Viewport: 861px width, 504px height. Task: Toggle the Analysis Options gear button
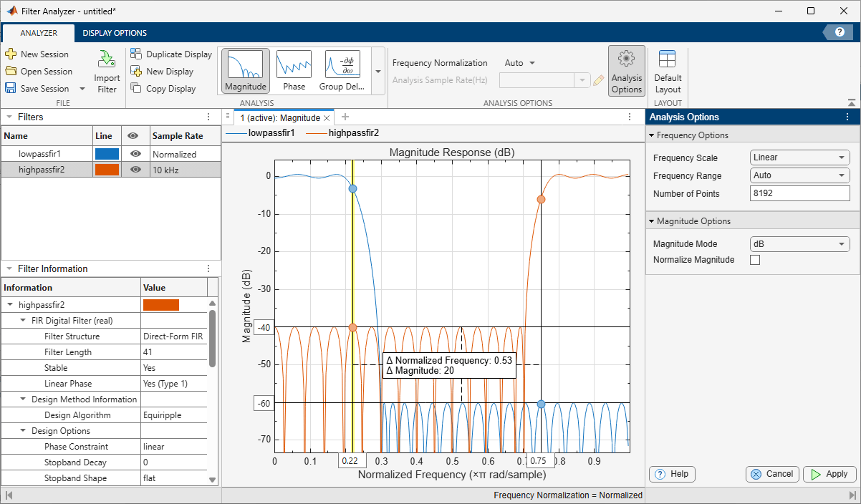point(627,71)
